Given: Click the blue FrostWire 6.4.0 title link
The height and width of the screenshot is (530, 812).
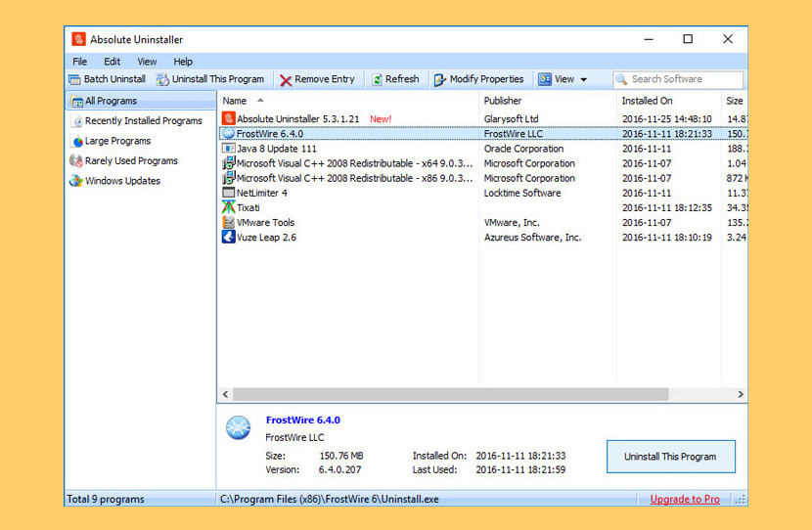Looking at the screenshot, I should click(303, 420).
